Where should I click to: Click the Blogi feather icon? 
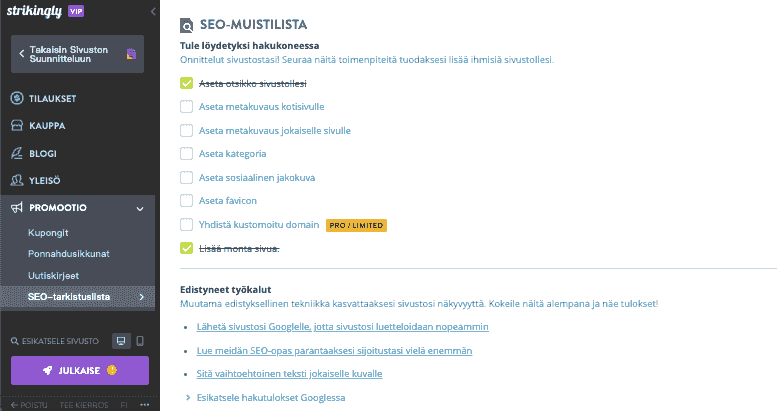coord(17,153)
